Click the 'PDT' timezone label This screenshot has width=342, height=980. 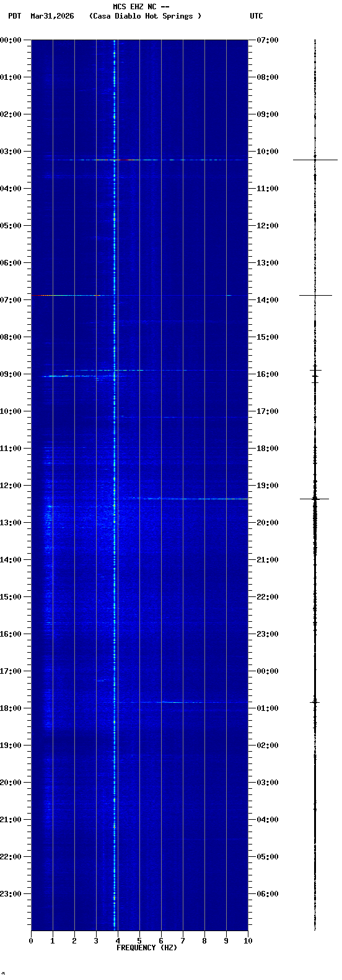15,16
